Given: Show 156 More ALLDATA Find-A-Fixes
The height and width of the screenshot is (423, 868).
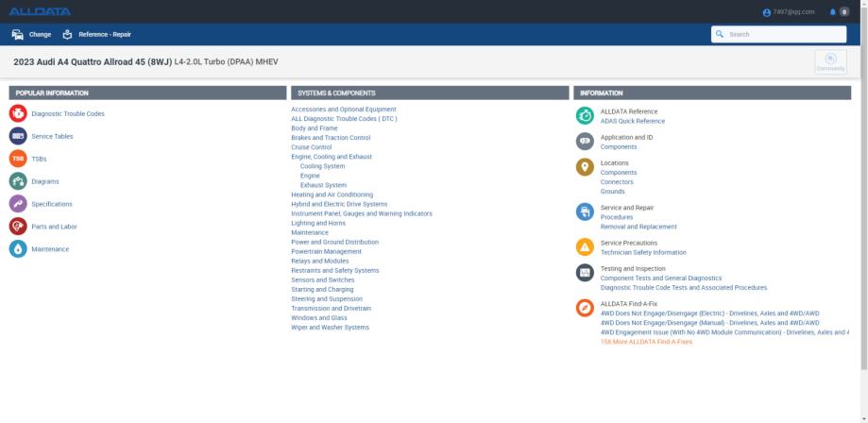Looking at the screenshot, I should [x=646, y=342].
